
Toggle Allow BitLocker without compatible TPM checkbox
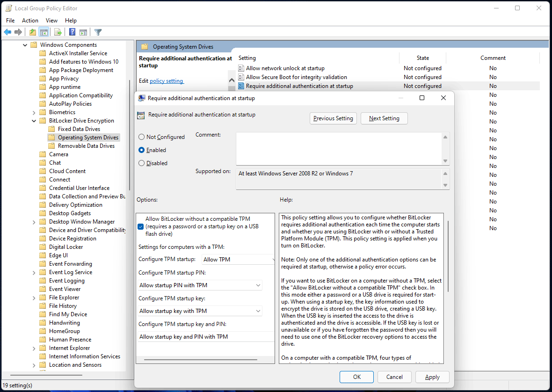pos(141,226)
